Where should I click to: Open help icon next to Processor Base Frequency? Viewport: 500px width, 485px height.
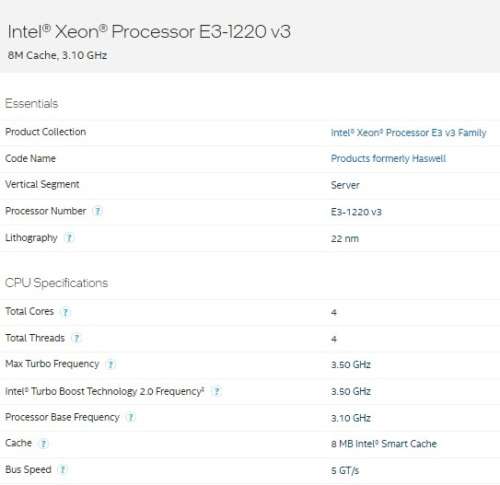[131, 417]
